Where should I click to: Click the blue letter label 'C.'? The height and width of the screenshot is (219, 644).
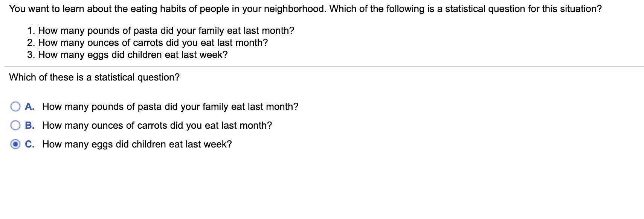click(x=30, y=144)
